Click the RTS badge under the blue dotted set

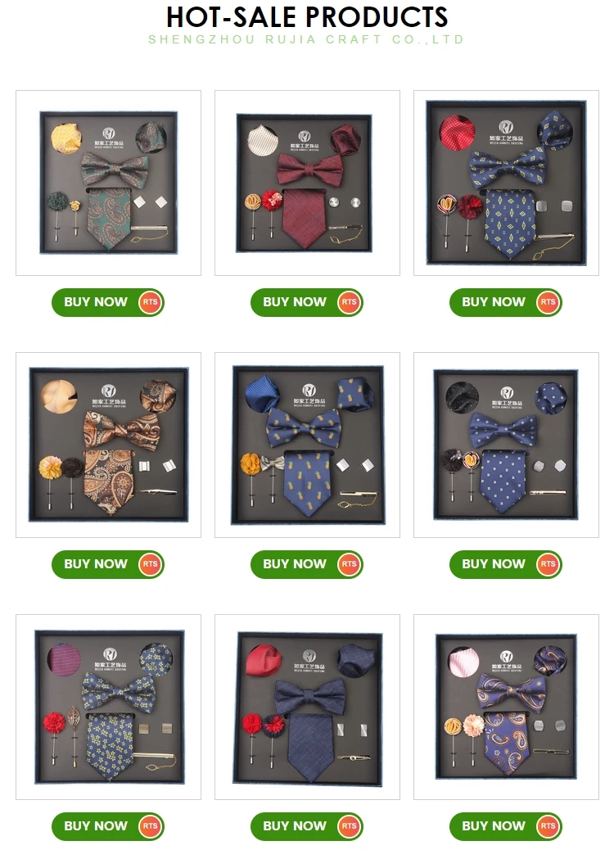coord(549,564)
